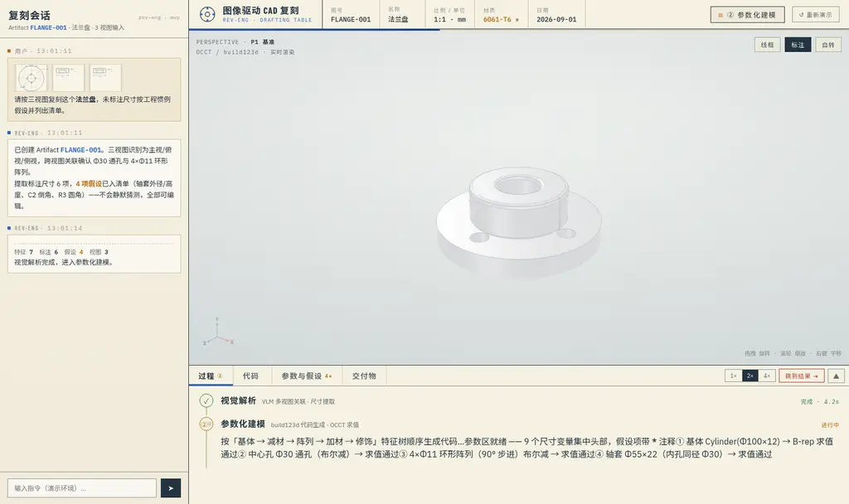The image size is (849, 504).
Task: Click the 视觉解析完成 message text
Action: 63,262
